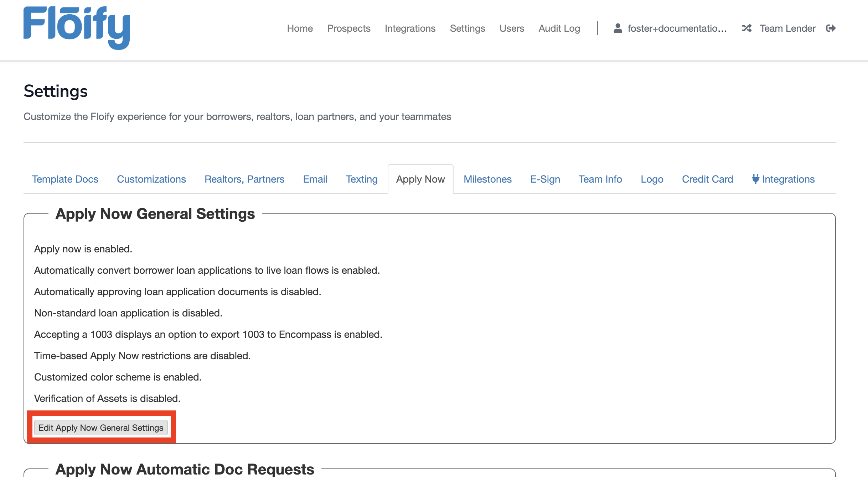The width and height of the screenshot is (868, 477).
Task: Click the Team Lender link
Action: pyautogui.click(x=787, y=28)
